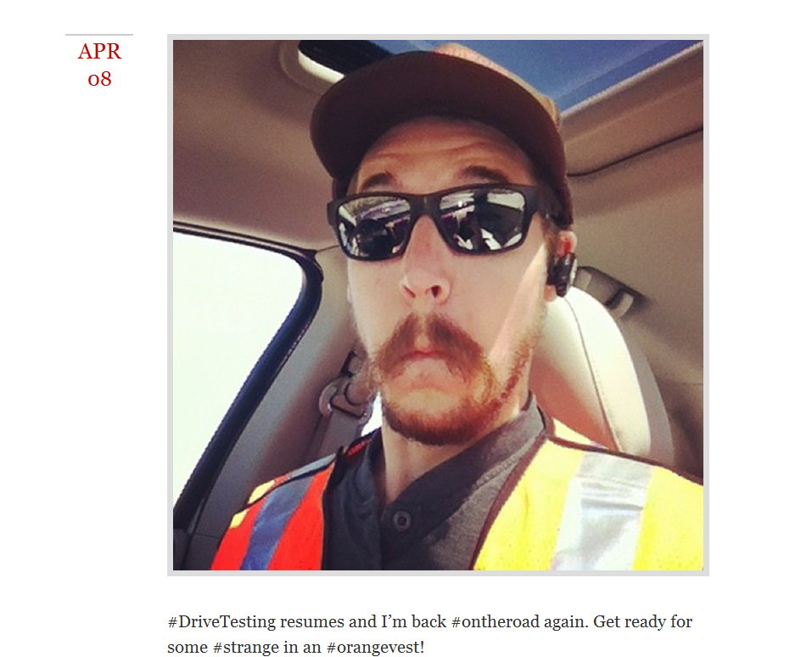Click the APR month label
812x657 pixels.
click(x=99, y=51)
